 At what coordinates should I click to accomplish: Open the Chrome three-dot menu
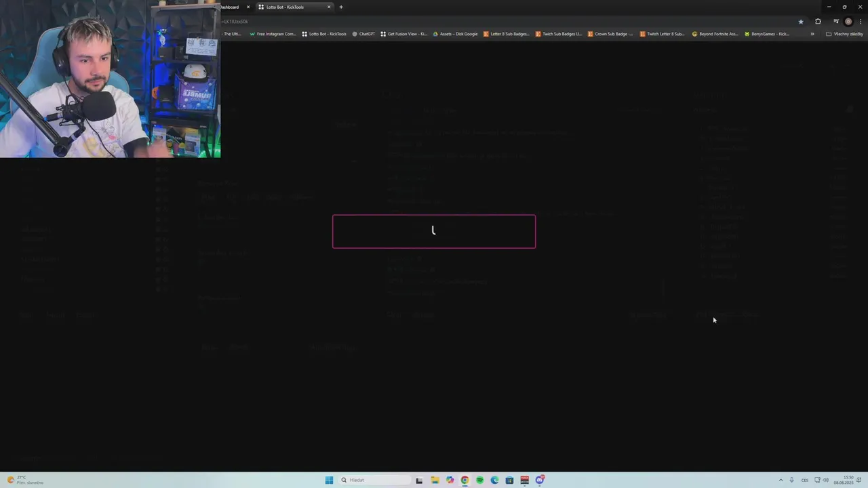(x=861, y=22)
